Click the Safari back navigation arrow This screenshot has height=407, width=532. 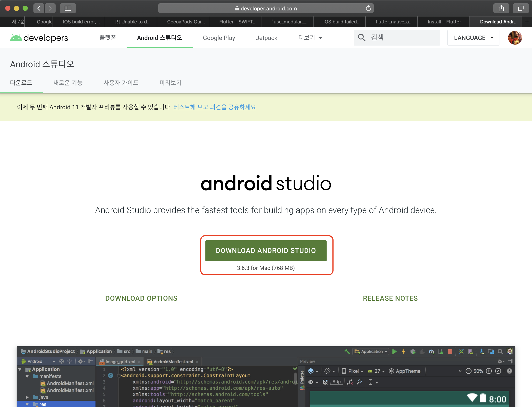(x=39, y=8)
